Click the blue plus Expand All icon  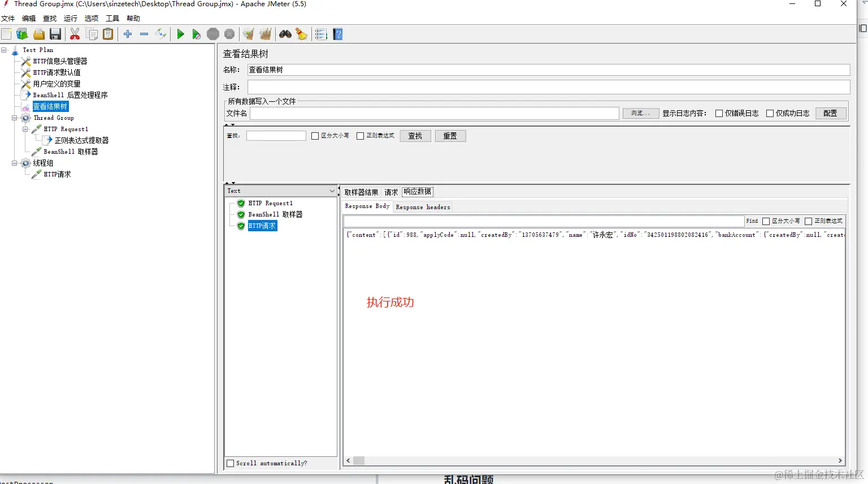click(x=128, y=34)
